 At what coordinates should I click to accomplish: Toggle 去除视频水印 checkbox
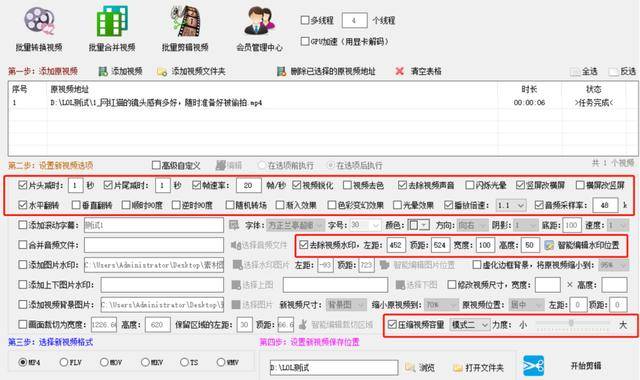click(x=303, y=245)
